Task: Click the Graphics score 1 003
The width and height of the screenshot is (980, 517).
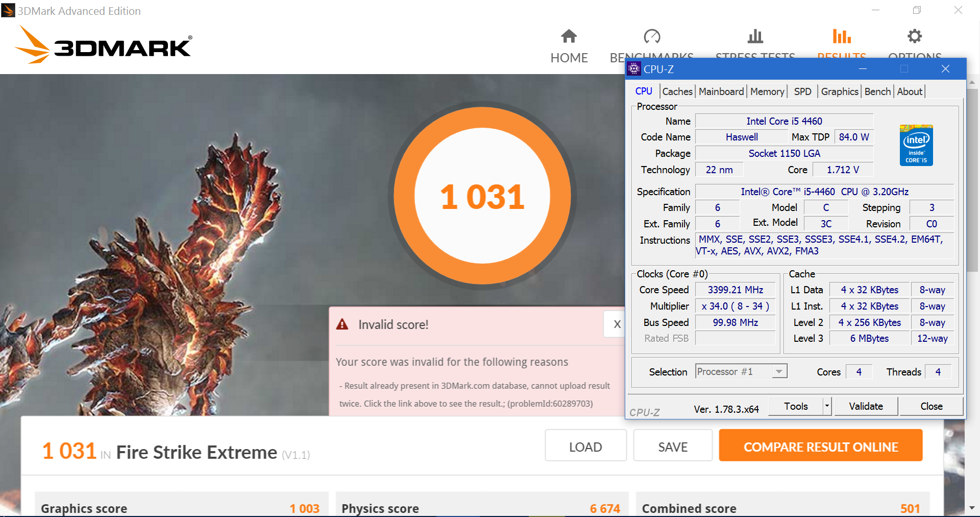Action: (304, 508)
